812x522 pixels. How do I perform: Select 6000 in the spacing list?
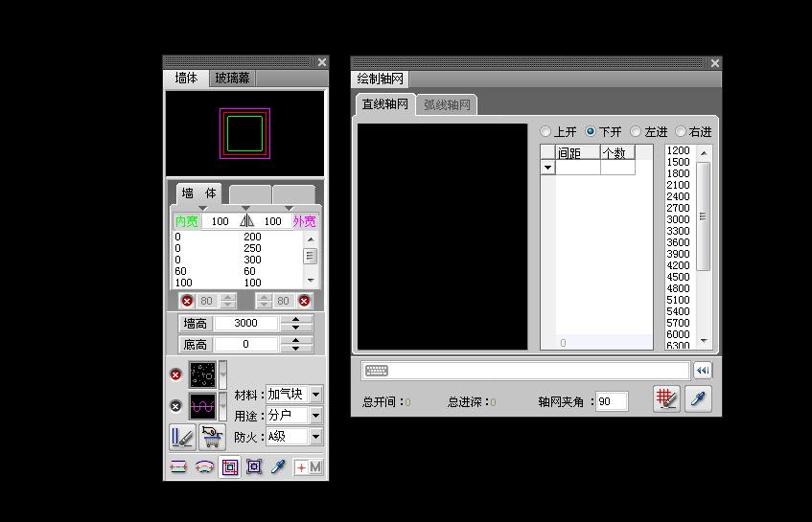678,334
